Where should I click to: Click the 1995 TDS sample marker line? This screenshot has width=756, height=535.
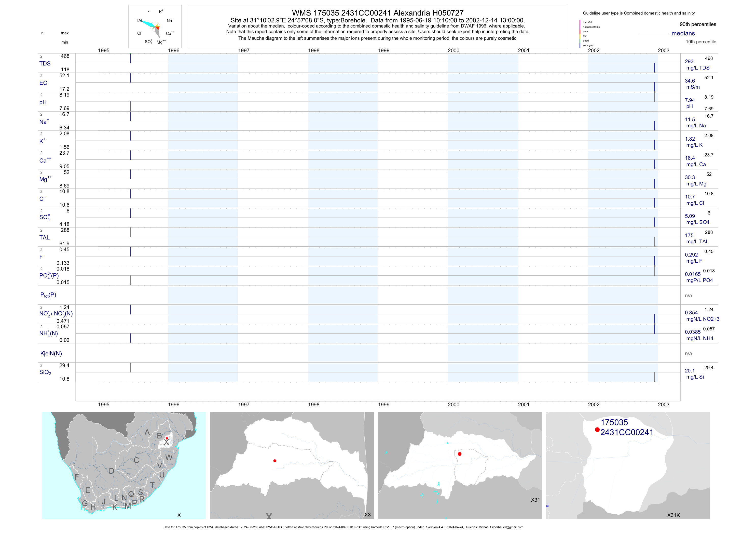tap(130, 58)
